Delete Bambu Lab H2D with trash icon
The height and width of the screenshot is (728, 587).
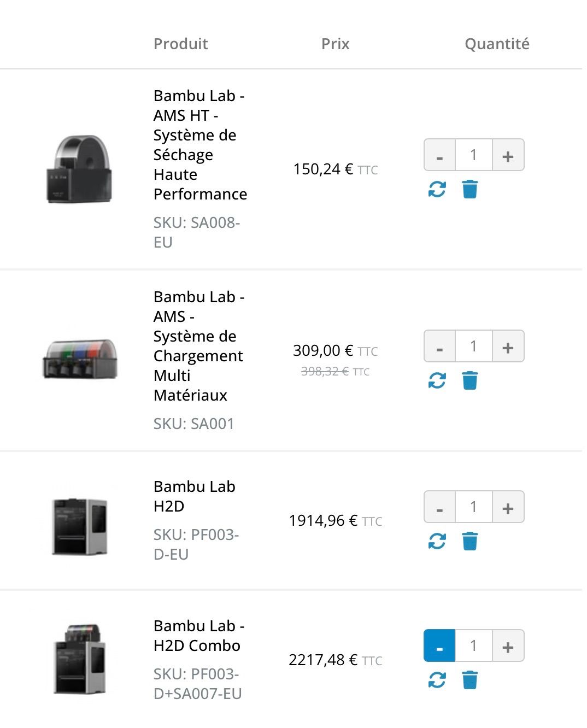[470, 541]
